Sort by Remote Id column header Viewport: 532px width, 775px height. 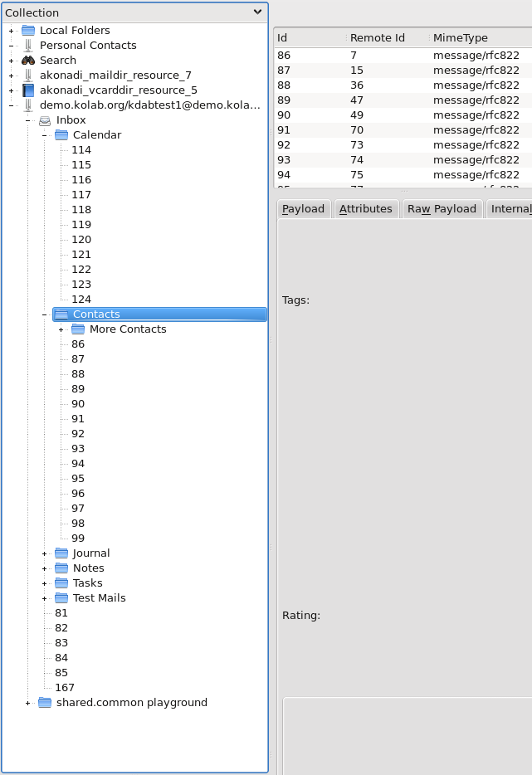[378, 37]
